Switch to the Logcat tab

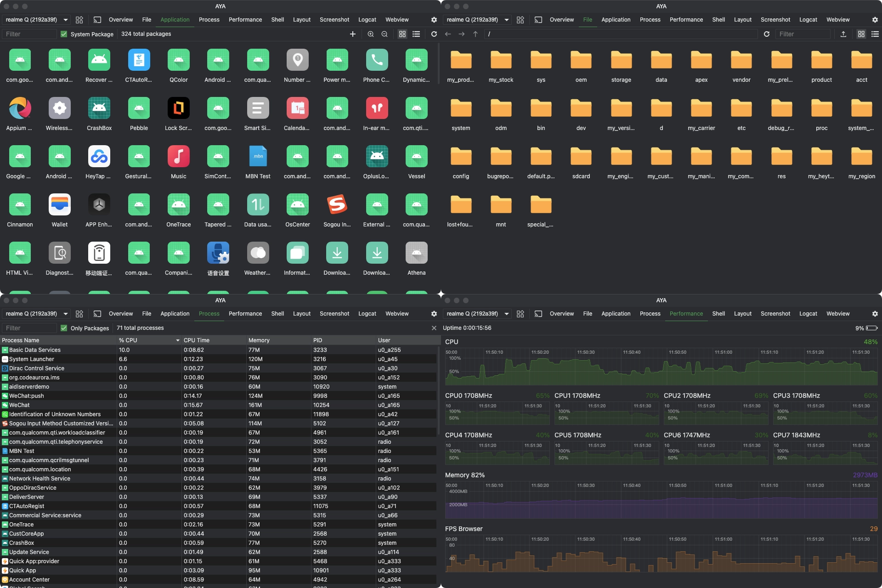point(367,20)
